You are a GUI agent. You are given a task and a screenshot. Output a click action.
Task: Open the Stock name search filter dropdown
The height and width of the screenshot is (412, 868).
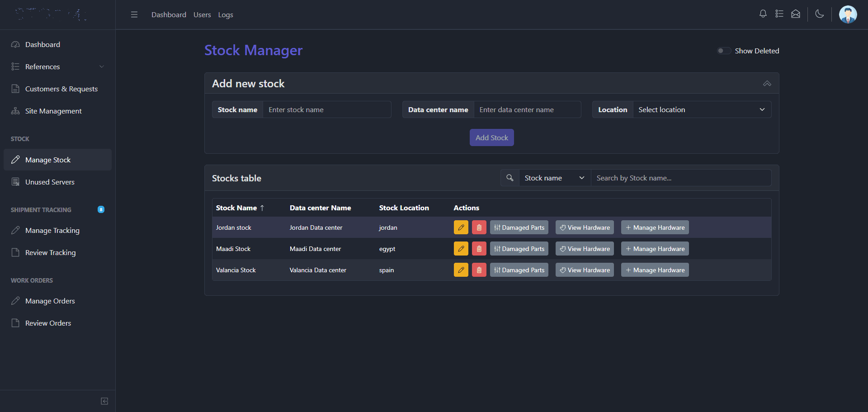point(555,178)
